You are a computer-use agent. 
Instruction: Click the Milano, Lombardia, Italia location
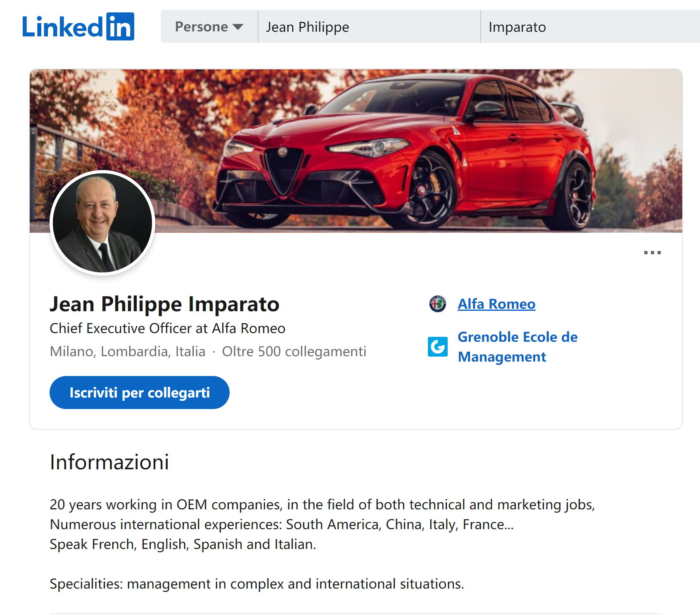(x=128, y=352)
